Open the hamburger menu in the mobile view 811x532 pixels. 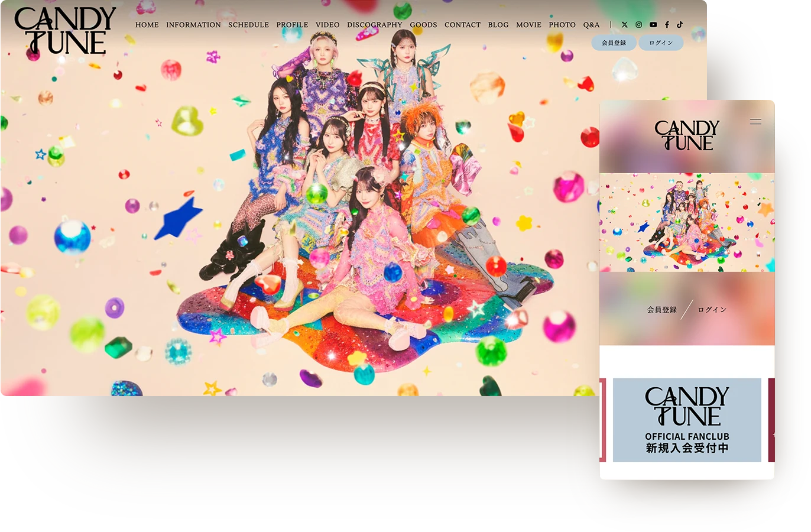pos(755,122)
